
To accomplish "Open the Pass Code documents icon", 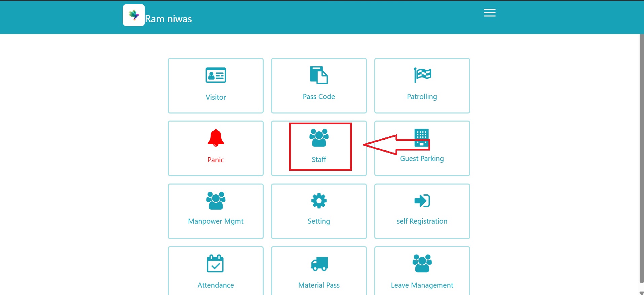I will [x=318, y=75].
